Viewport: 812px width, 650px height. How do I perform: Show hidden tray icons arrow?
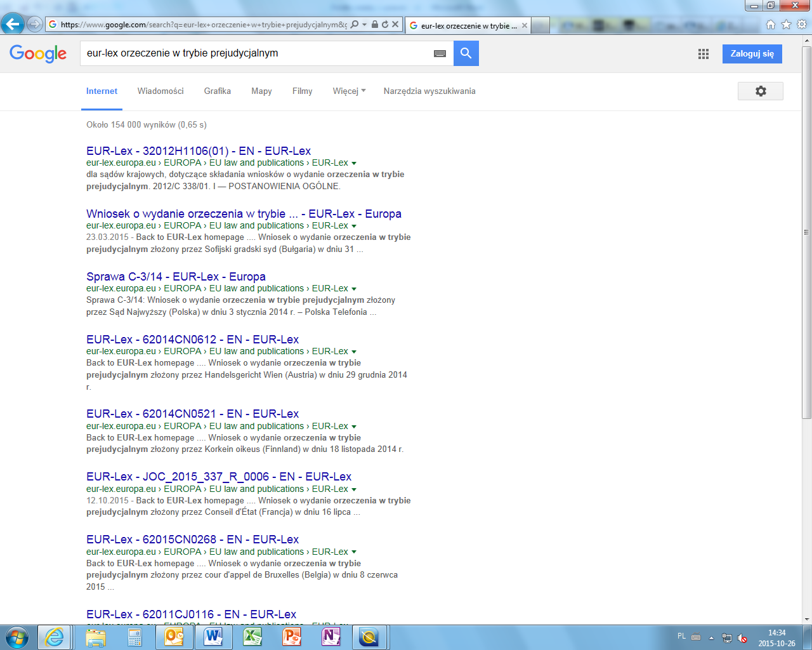(x=711, y=638)
